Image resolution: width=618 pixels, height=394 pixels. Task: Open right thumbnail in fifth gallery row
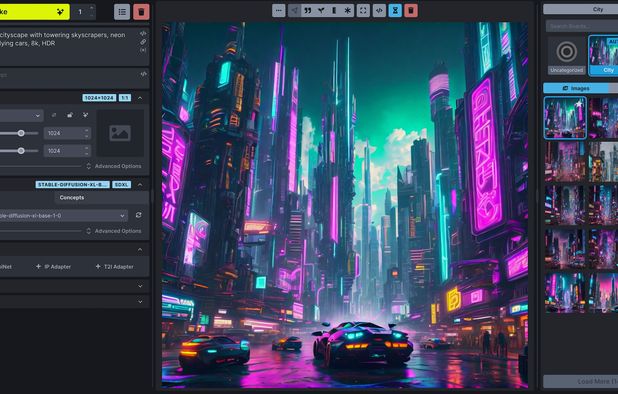tap(603, 292)
